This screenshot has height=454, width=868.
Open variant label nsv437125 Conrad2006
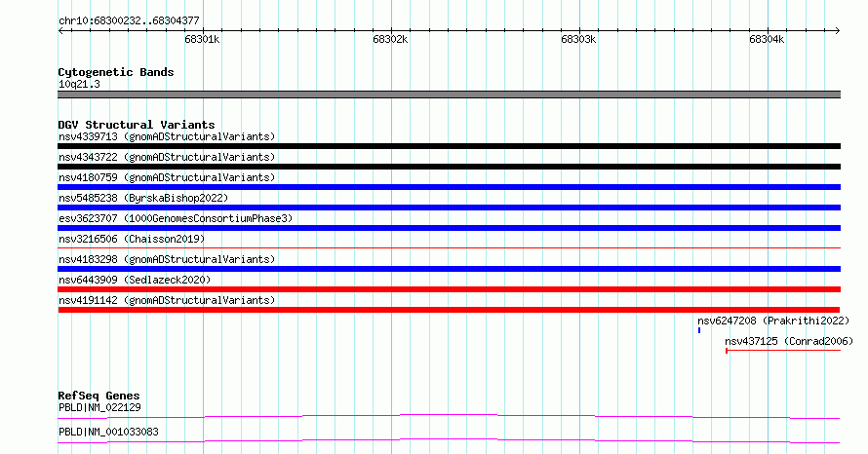point(789,341)
